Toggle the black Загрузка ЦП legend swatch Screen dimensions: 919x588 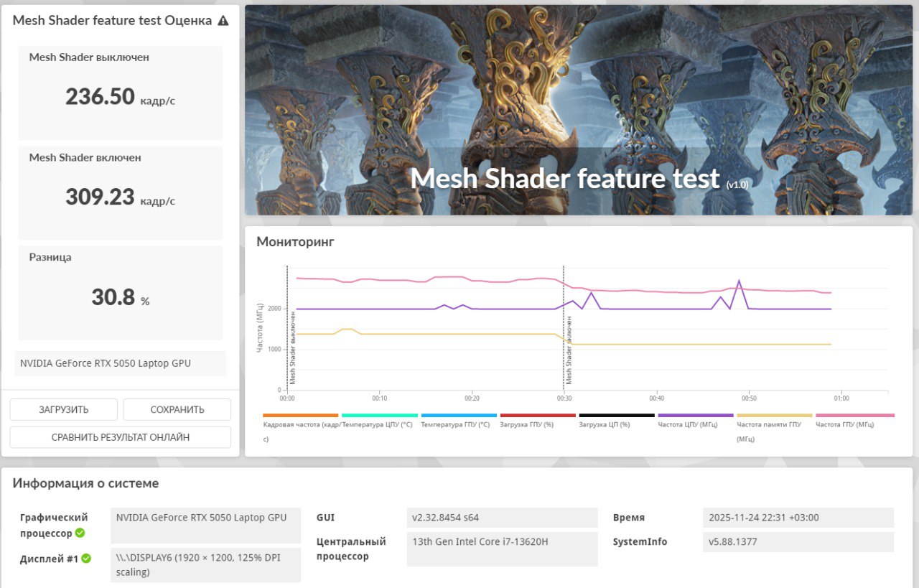click(617, 415)
